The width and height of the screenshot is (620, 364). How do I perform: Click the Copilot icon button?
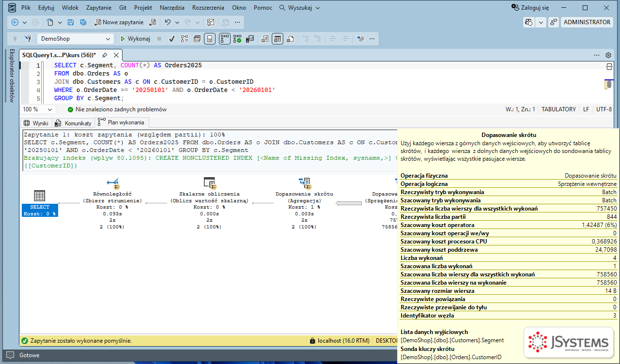tap(528, 22)
